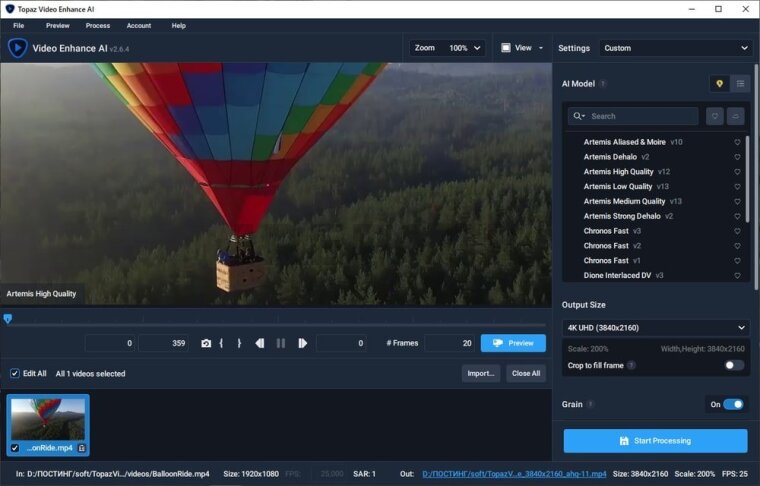760x486 pixels.
Task: Step to the previous frame
Action: click(260, 343)
